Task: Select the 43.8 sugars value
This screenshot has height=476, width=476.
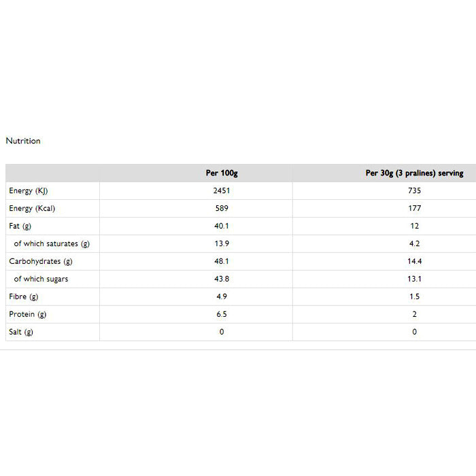Action: 222,279
